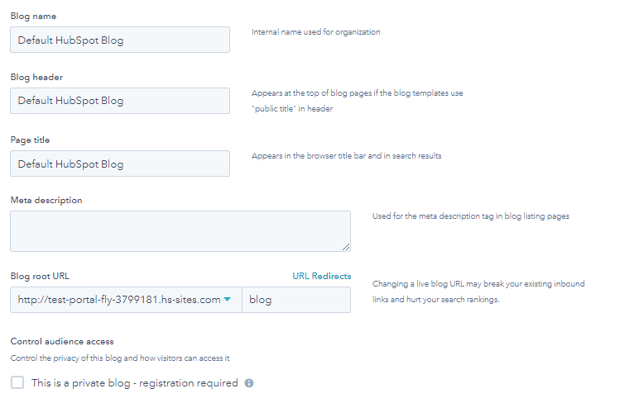Select the Page title input box
This screenshot has width=634, height=403.
pos(119,163)
